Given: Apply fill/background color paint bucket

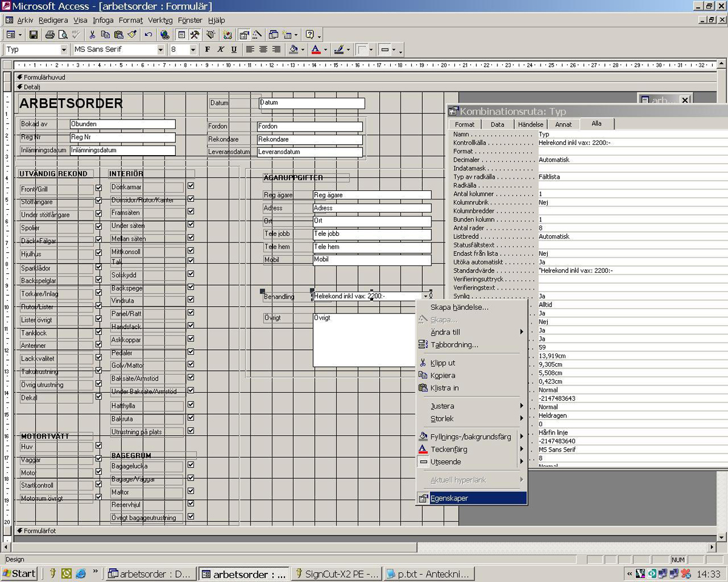Looking at the screenshot, I should coord(293,50).
